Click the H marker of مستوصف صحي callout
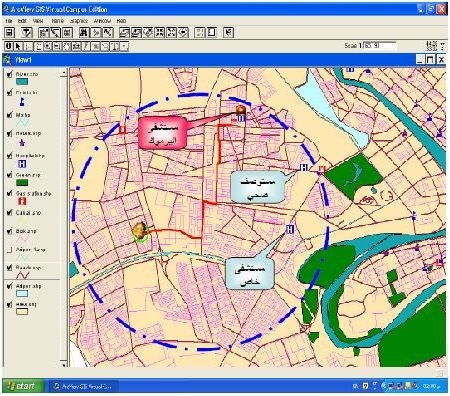 tap(304, 167)
